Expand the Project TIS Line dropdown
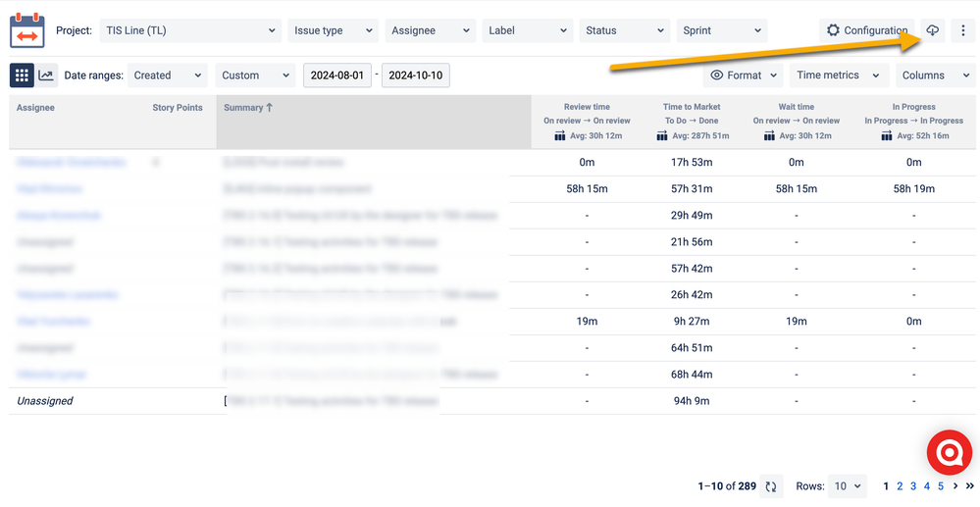This screenshot has width=980, height=507. click(190, 30)
